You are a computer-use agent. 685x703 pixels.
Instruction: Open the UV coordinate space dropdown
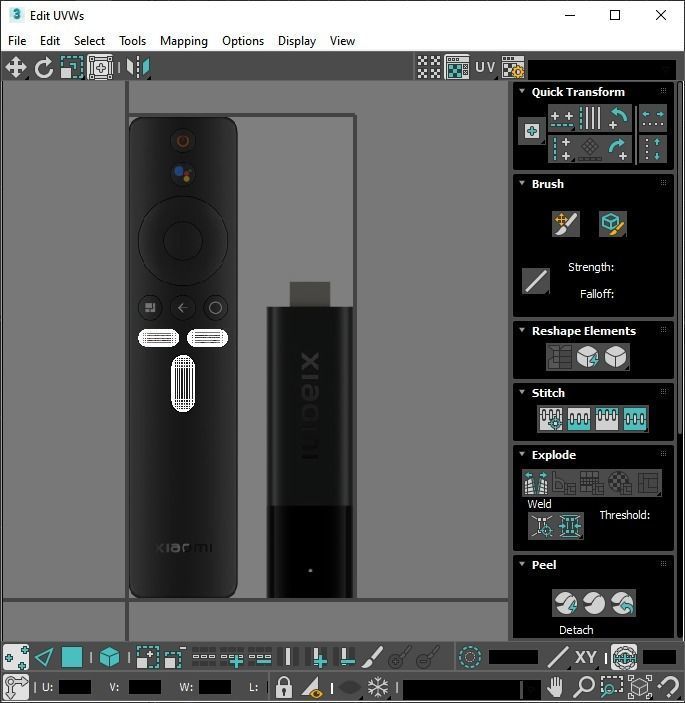pyautogui.click(x=486, y=68)
